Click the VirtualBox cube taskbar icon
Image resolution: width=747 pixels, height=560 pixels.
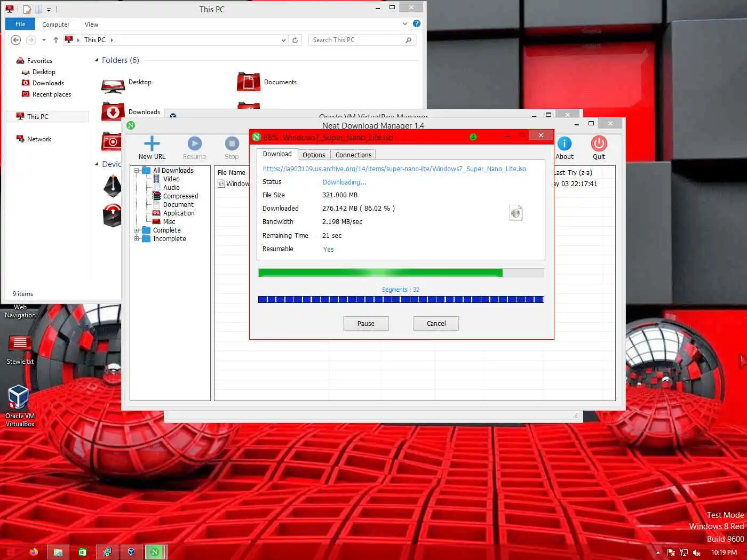[x=131, y=552]
